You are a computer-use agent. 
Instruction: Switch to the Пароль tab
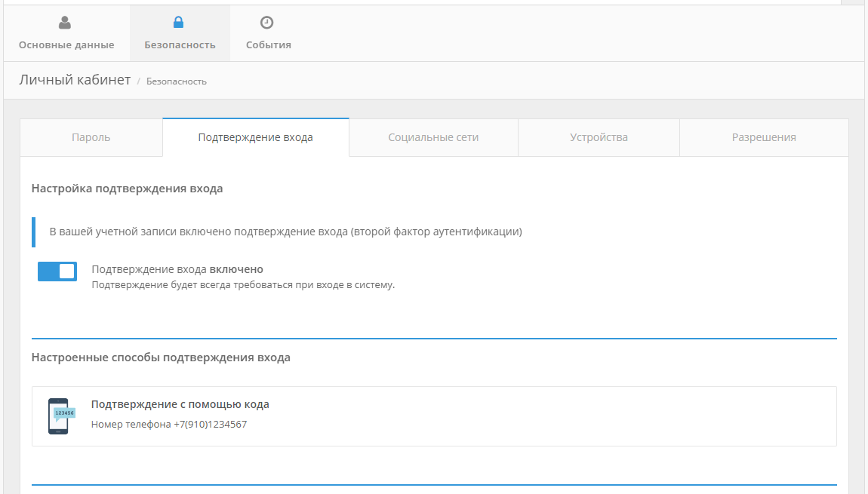pos(91,137)
